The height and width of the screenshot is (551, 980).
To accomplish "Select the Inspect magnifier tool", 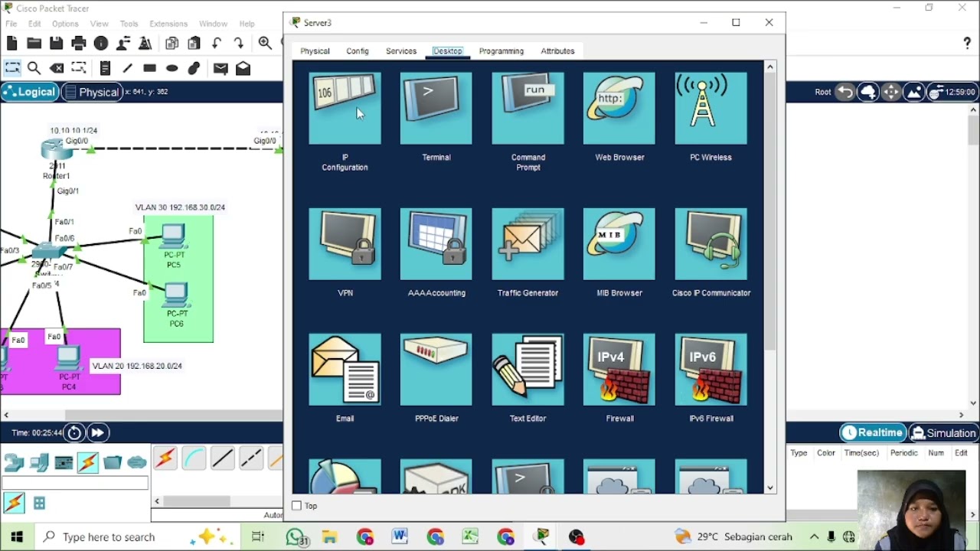I will coord(34,68).
